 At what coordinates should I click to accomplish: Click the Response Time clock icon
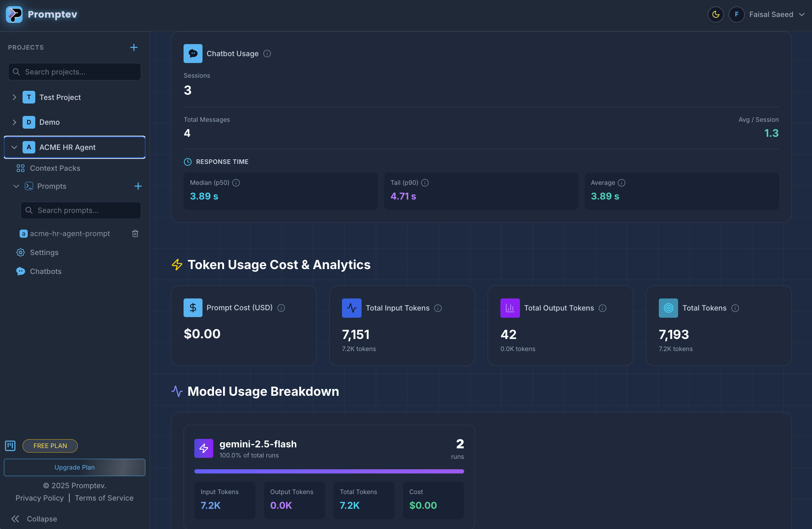click(187, 162)
